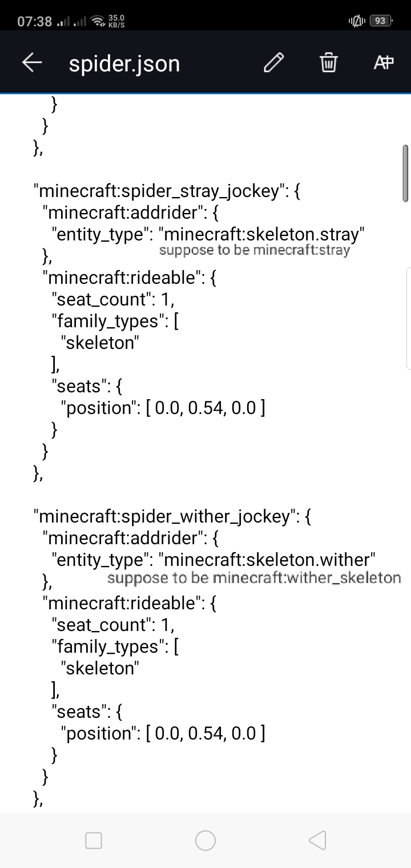The height and width of the screenshot is (868, 411).
Task: Tap the Android back triangle button
Action: coord(317,841)
